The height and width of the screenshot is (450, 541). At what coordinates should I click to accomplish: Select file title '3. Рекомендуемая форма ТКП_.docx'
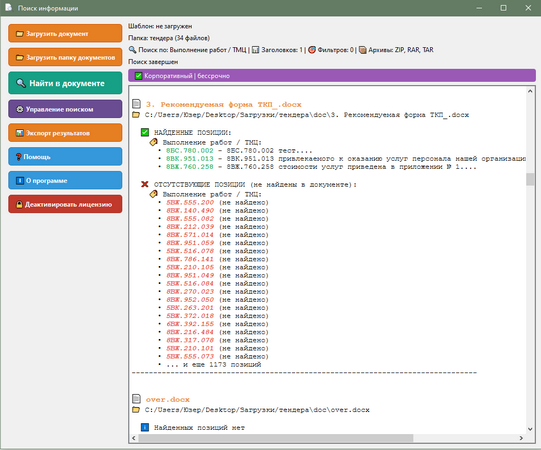click(224, 104)
